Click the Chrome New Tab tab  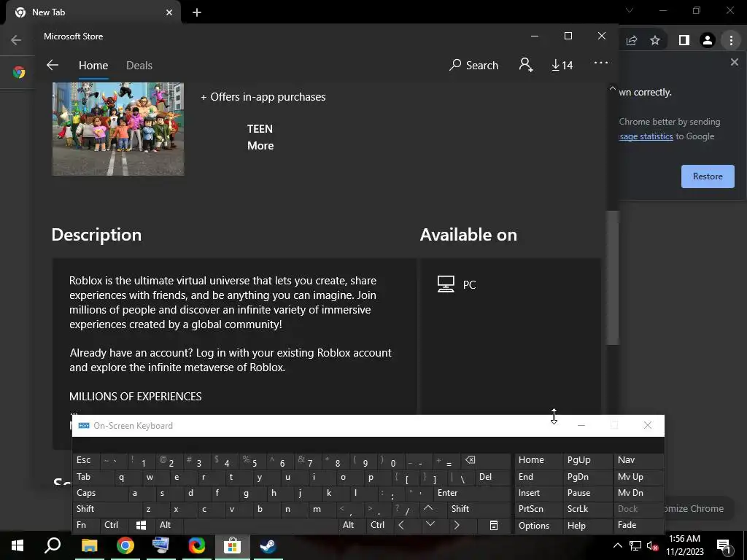click(x=93, y=12)
